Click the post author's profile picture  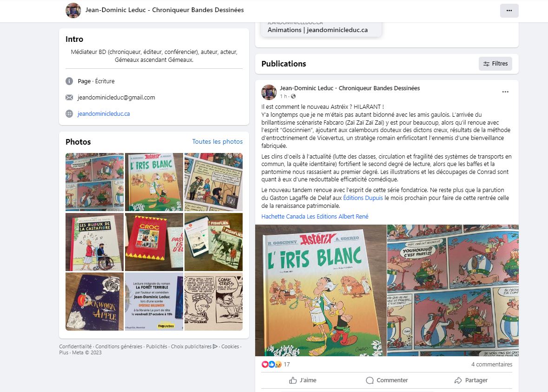tap(269, 92)
